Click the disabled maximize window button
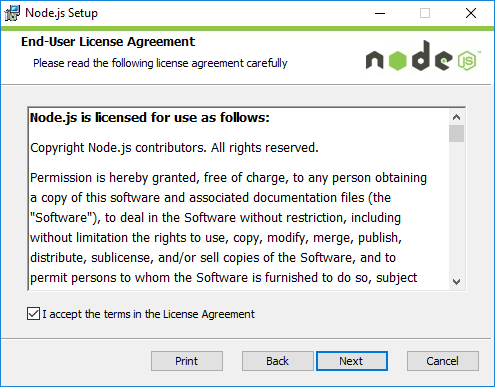This screenshot has width=495, height=387. [425, 13]
